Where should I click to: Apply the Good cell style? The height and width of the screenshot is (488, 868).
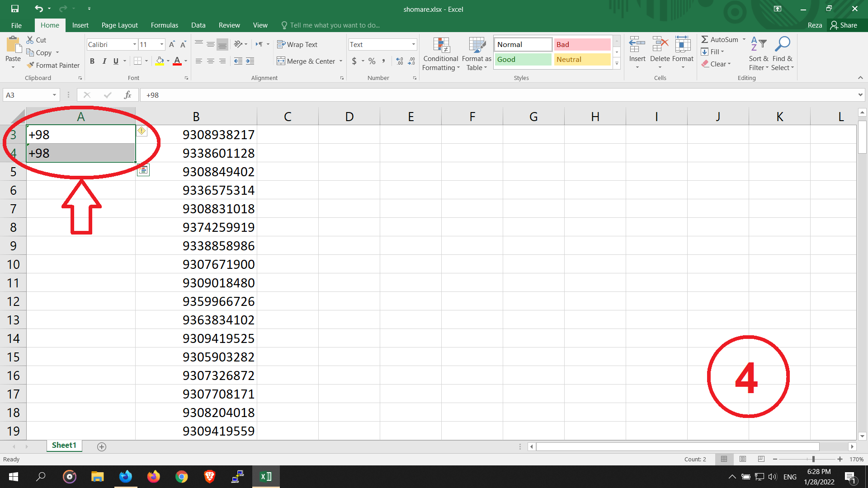coord(523,59)
